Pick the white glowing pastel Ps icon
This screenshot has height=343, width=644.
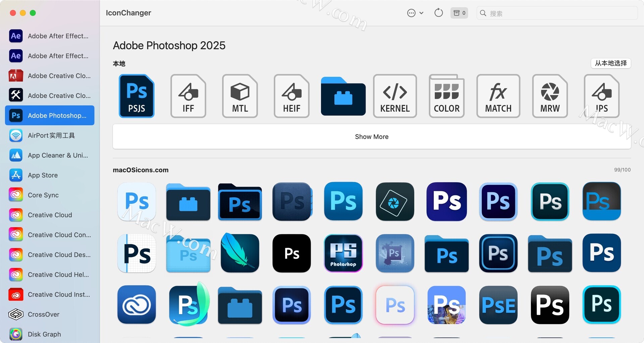click(x=395, y=305)
